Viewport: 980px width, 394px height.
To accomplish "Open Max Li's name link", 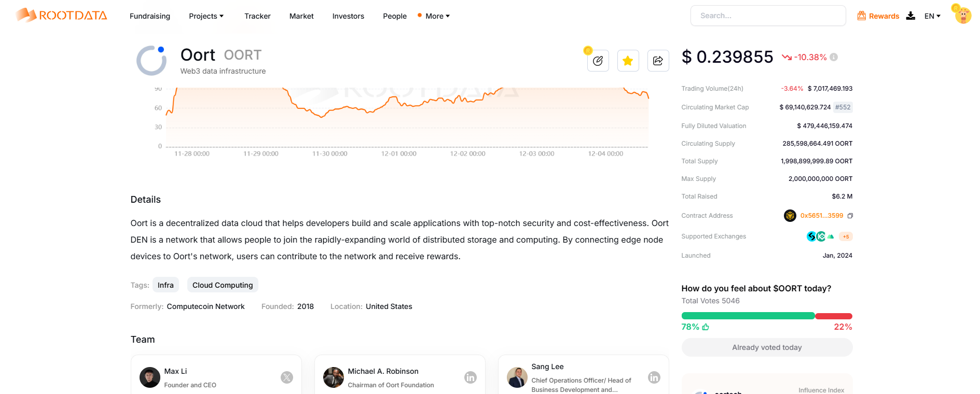I will coord(175,371).
